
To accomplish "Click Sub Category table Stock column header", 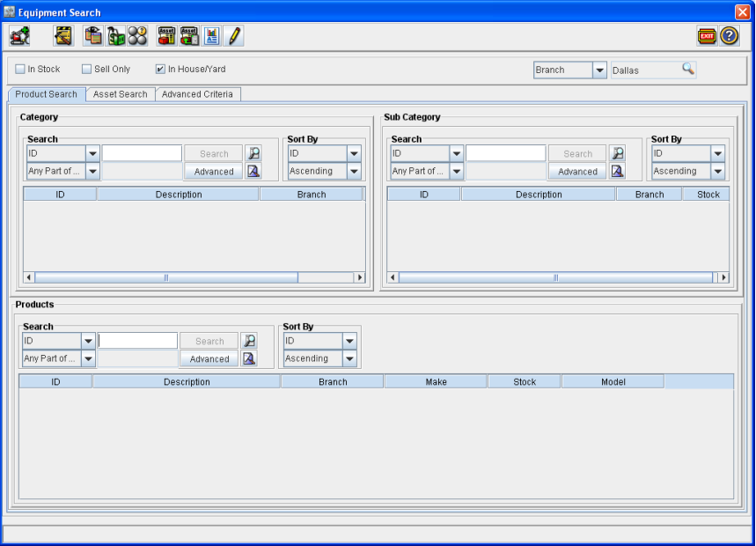I will 708,195.
